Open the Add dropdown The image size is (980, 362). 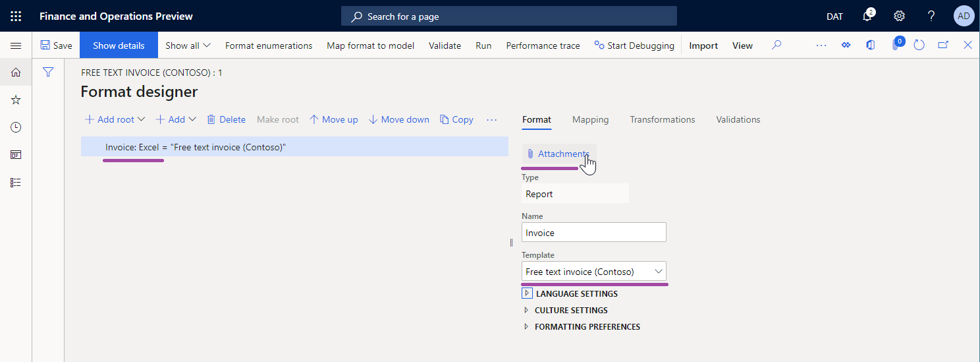tap(176, 119)
